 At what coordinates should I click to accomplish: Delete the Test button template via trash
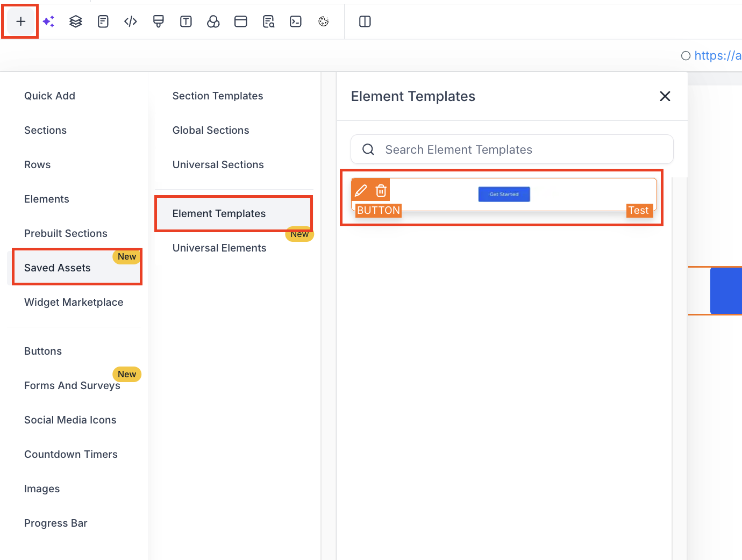point(381,190)
